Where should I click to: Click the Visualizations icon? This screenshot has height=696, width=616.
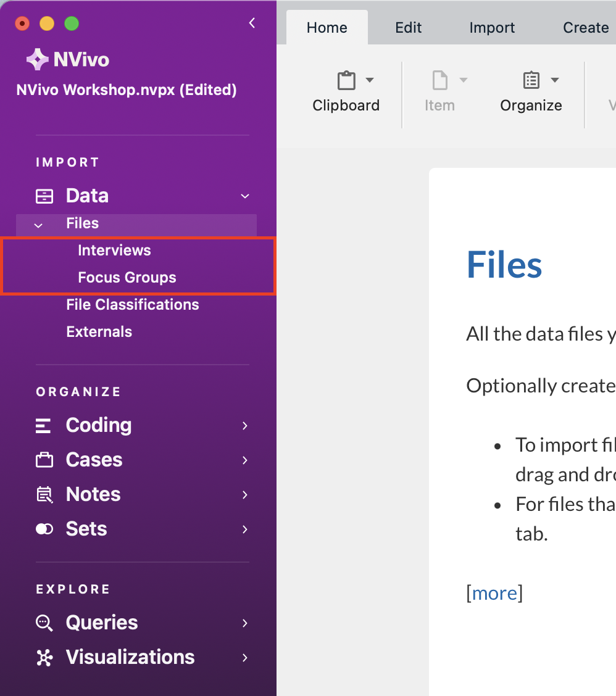click(x=44, y=657)
